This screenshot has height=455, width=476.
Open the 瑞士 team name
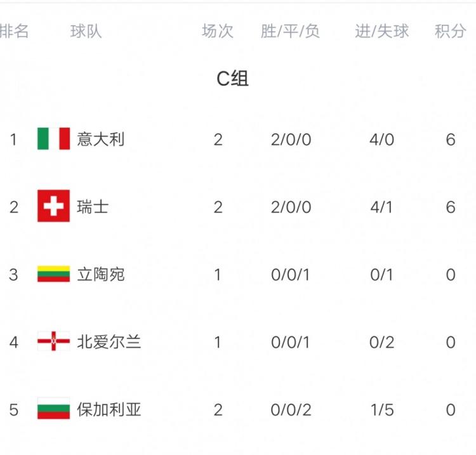point(93,206)
